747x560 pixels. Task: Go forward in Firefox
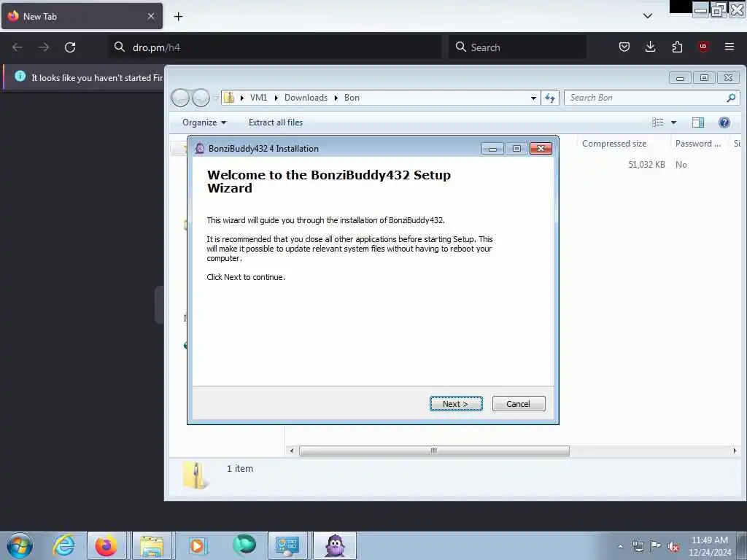43,47
